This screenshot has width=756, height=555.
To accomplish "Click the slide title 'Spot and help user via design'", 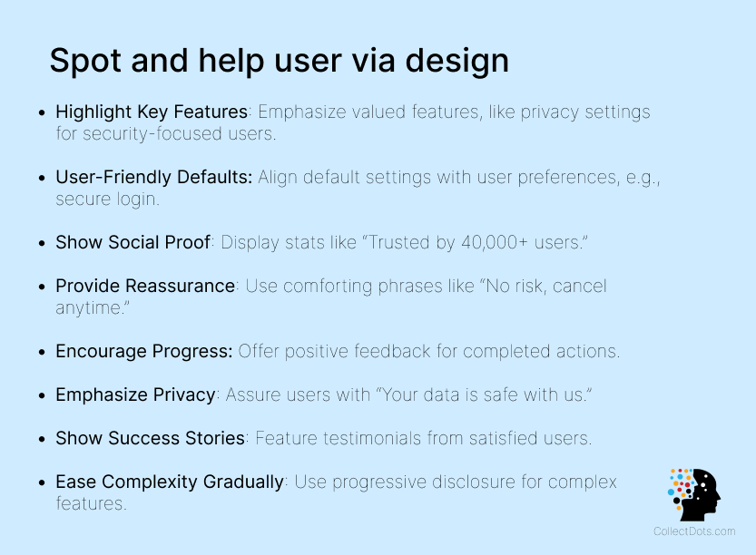I will tap(279, 60).
